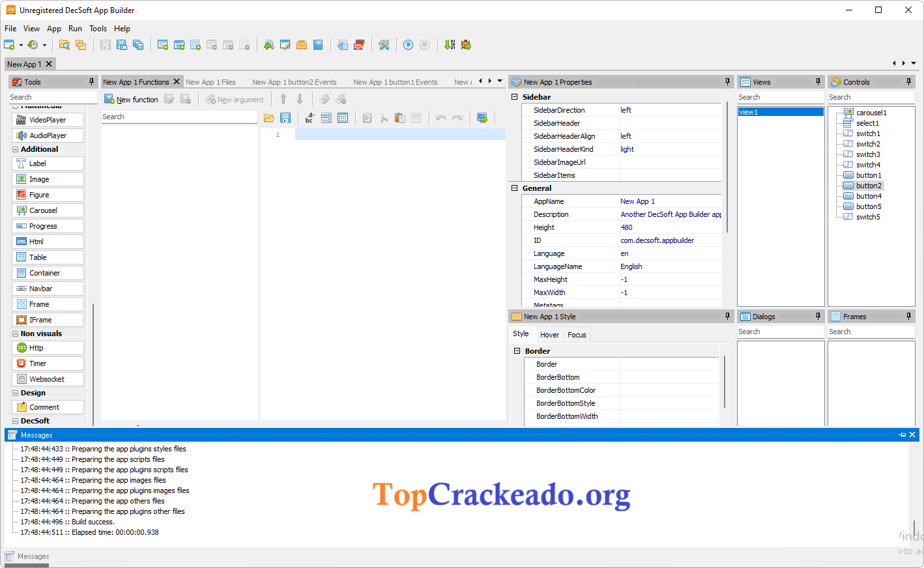Viewport: 924px width, 568px height.
Task: Run the app using the blue play icon
Action: (408, 45)
